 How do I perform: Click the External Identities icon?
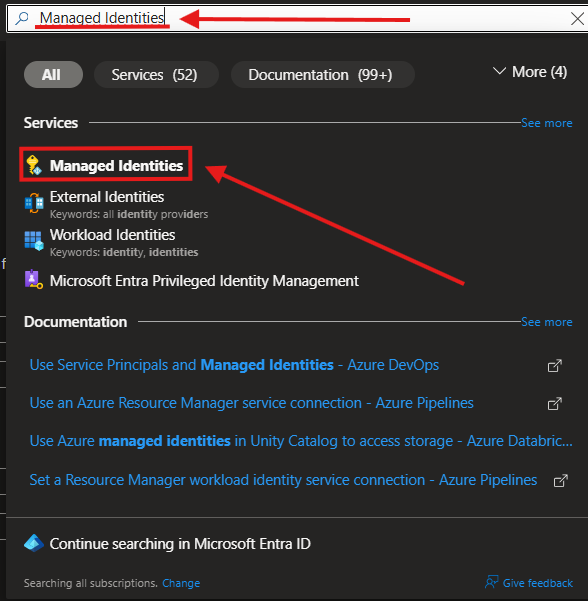coord(34,203)
